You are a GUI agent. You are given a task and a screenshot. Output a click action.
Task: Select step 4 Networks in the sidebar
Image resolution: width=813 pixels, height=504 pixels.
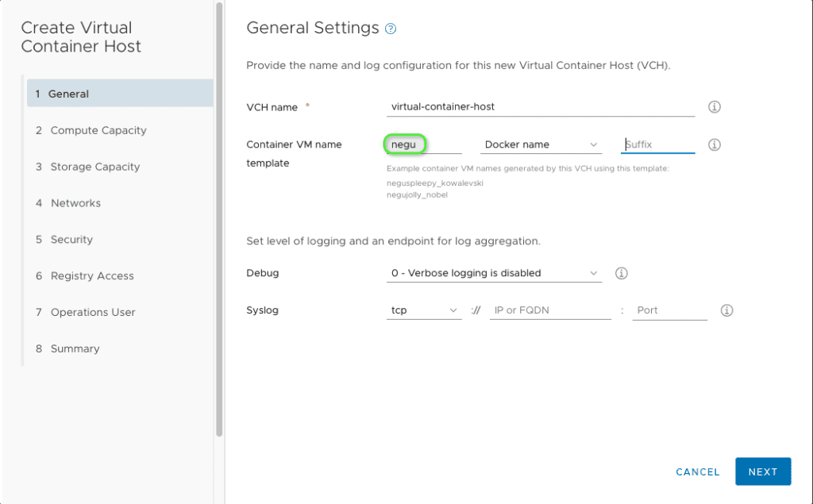click(76, 202)
